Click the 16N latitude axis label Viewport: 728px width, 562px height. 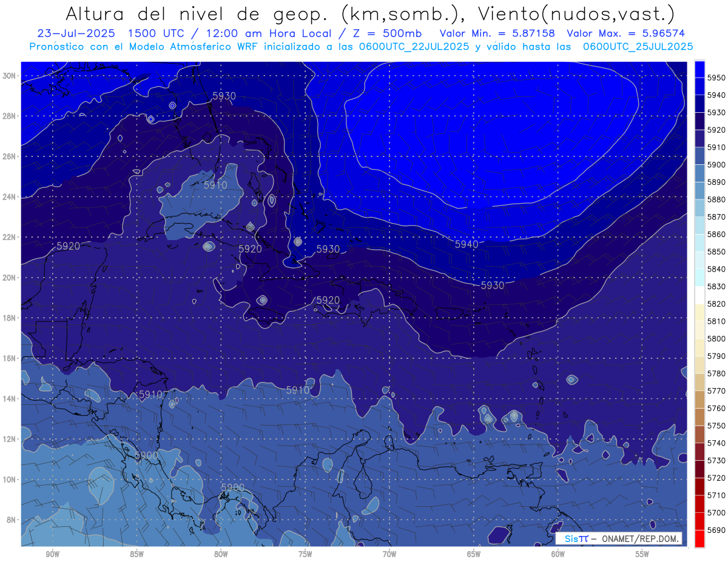click(10, 358)
